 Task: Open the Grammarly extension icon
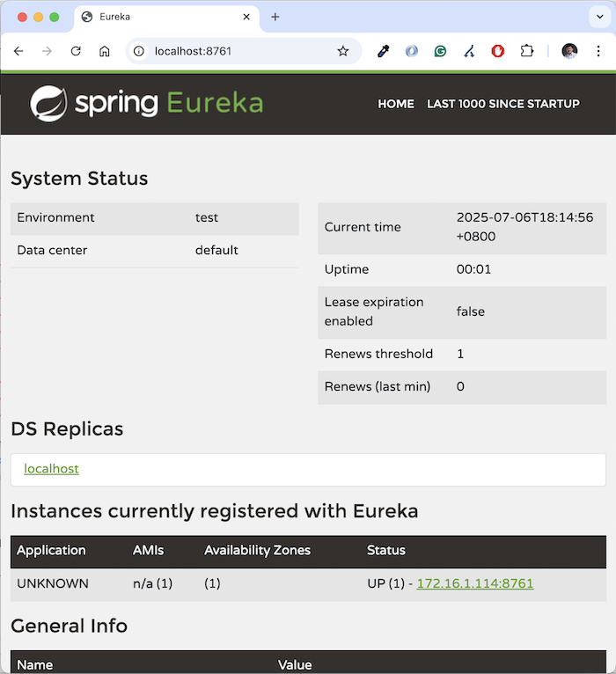pyautogui.click(x=440, y=52)
